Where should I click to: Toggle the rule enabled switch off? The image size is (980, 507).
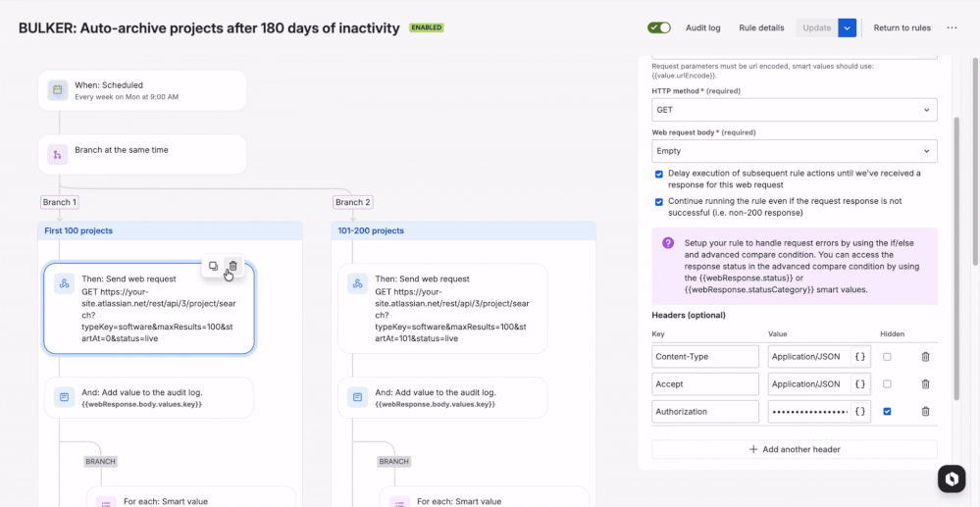pyautogui.click(x=659, y=27)
